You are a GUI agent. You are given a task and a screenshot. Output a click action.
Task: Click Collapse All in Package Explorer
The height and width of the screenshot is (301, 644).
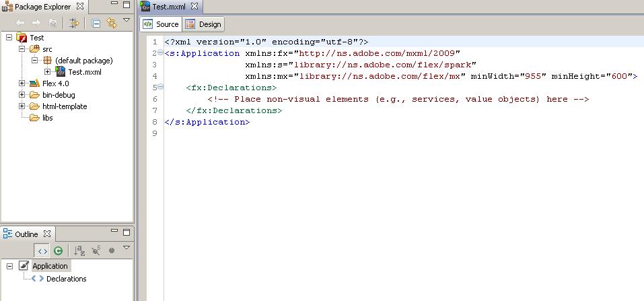coord(96,24)
